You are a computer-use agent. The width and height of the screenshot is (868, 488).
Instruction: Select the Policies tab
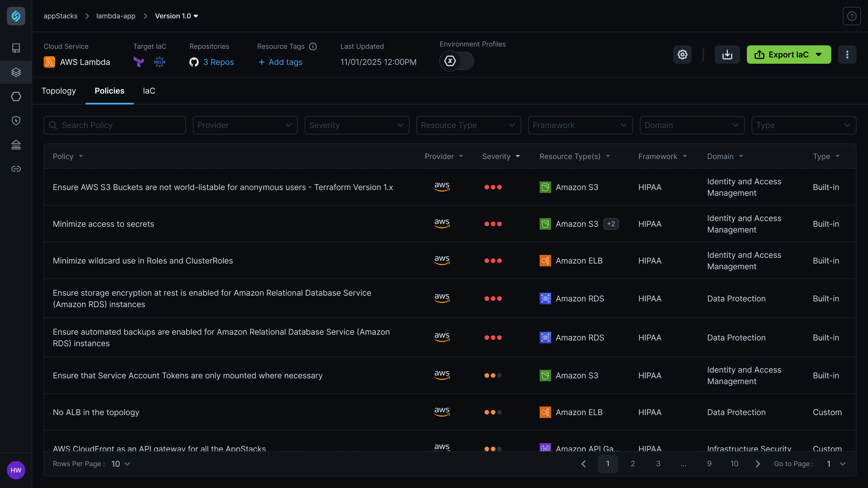coord(110,91)
